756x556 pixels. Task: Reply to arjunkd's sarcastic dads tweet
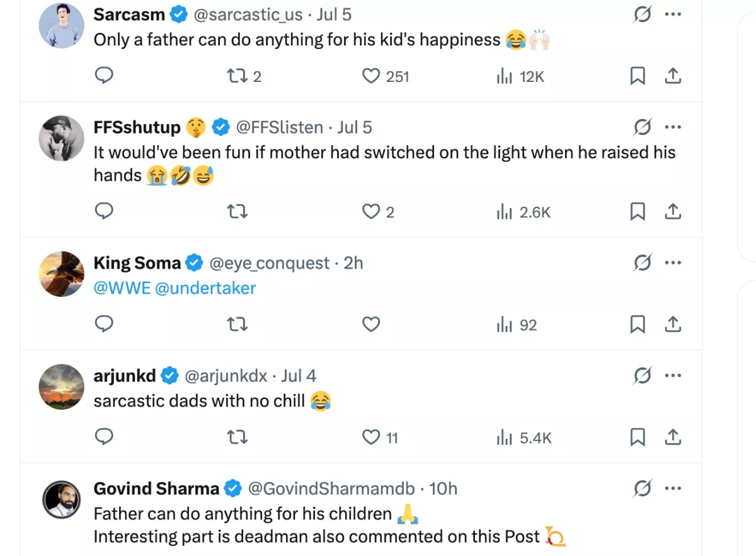click(x=103, y=437)
